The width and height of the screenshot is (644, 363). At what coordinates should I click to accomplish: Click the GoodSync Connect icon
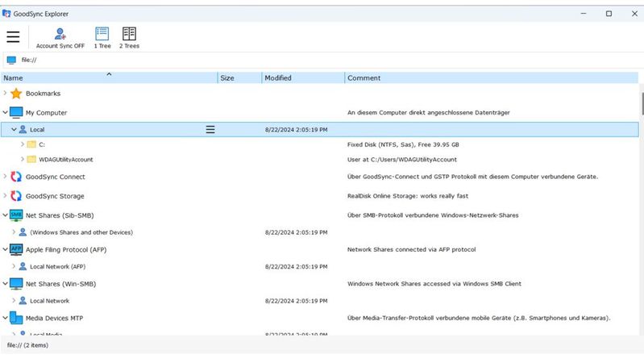click(x=16, y=177)
